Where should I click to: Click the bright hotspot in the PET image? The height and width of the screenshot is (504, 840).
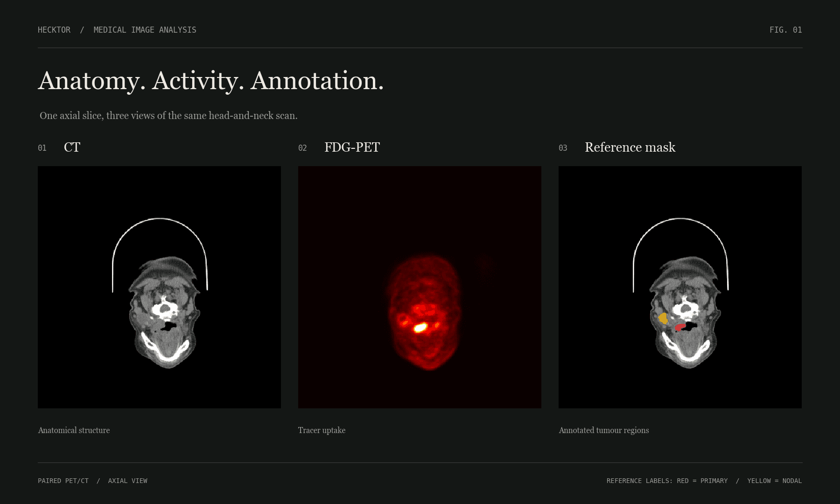coord(420,328)
